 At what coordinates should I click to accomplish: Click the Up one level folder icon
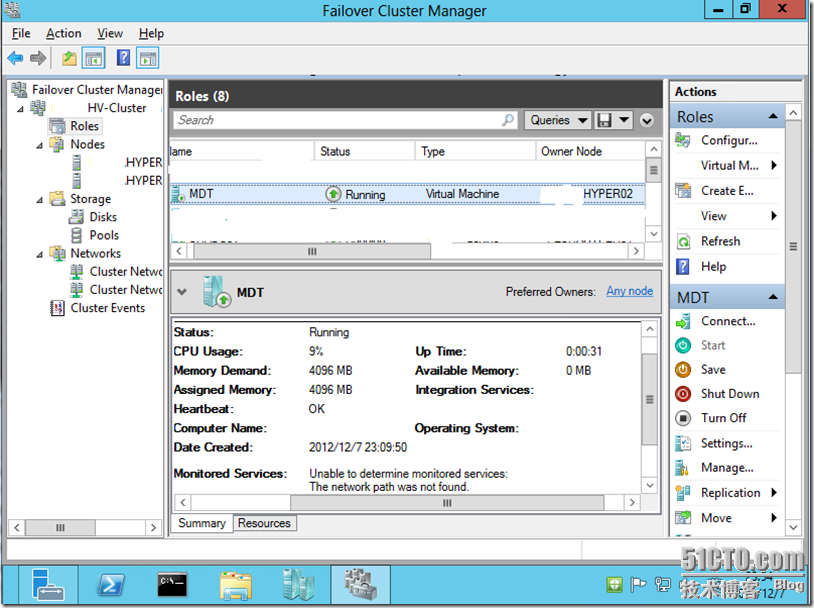point(69,58)
